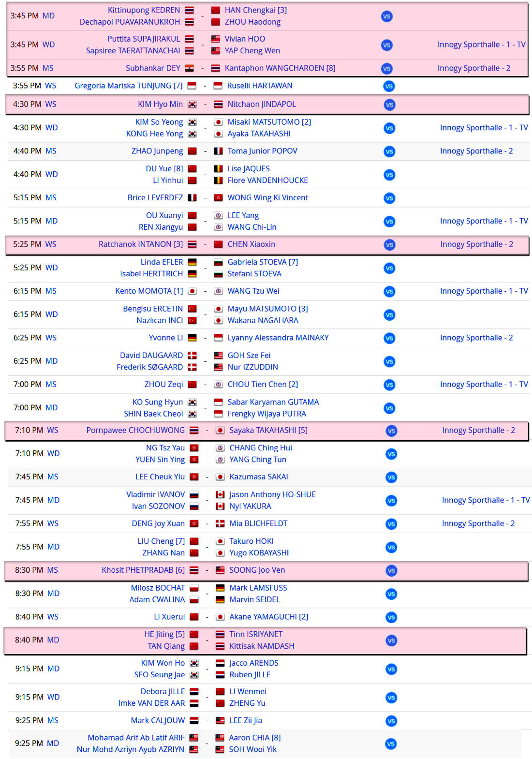Open player Jacco ARENDS
Viewport: 532px width, 759px height.
point(254,663)
